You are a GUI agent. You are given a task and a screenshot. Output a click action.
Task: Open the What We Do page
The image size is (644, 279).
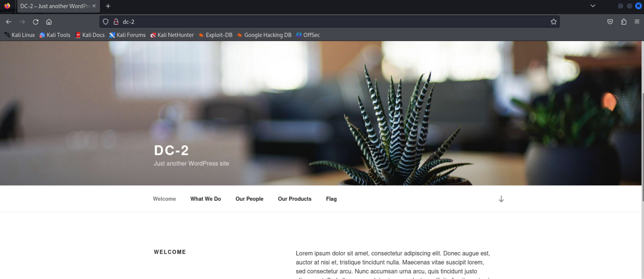pos(206,199)
